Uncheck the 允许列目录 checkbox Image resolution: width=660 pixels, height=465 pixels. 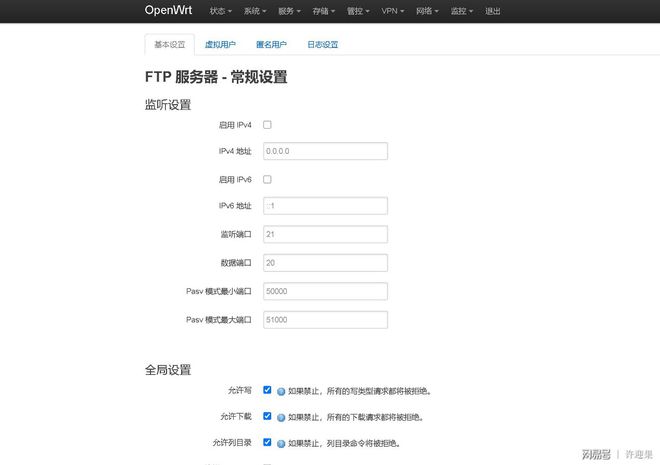(x=267, y=442)
